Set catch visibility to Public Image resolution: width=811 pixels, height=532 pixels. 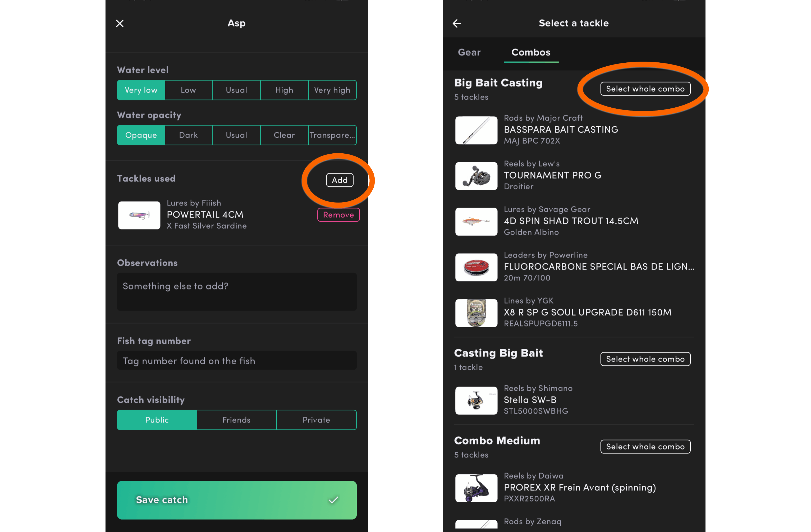coord(157,420)
